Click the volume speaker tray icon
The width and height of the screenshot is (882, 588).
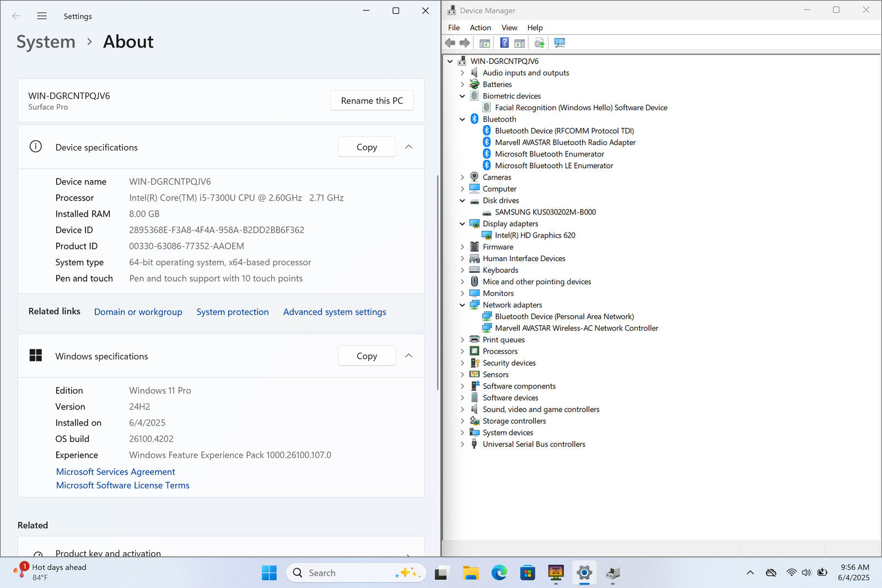[806, 573]
